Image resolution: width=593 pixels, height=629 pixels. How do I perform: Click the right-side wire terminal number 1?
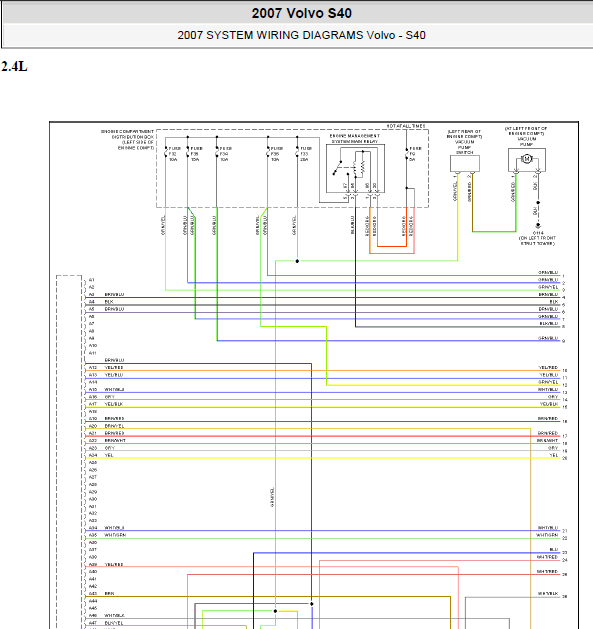point(564,276)
